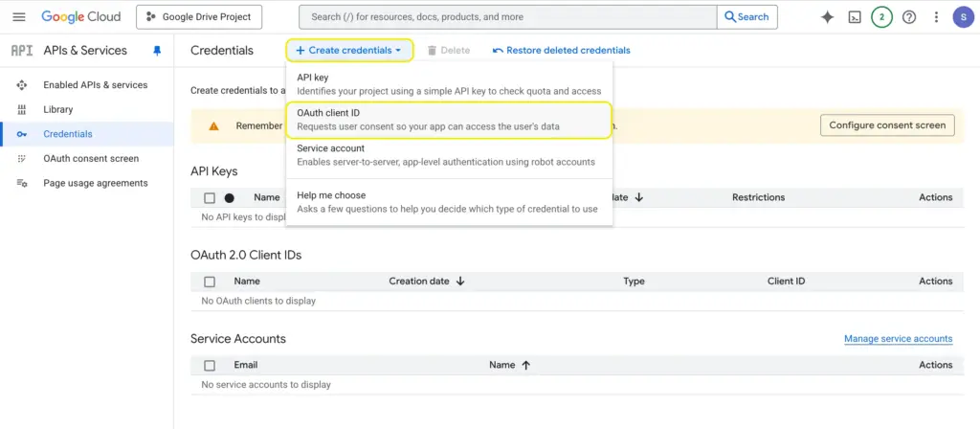Screen dimensions: 980x429
Task: Click the Search button
Action: [x=746, y=17]
